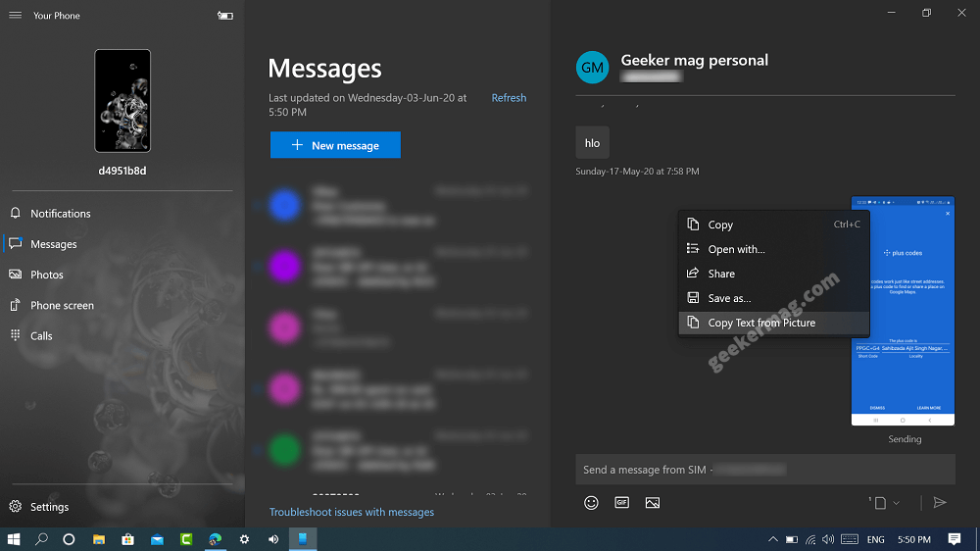
Task: Choose Share from the context menu
Action: [774, 274]
